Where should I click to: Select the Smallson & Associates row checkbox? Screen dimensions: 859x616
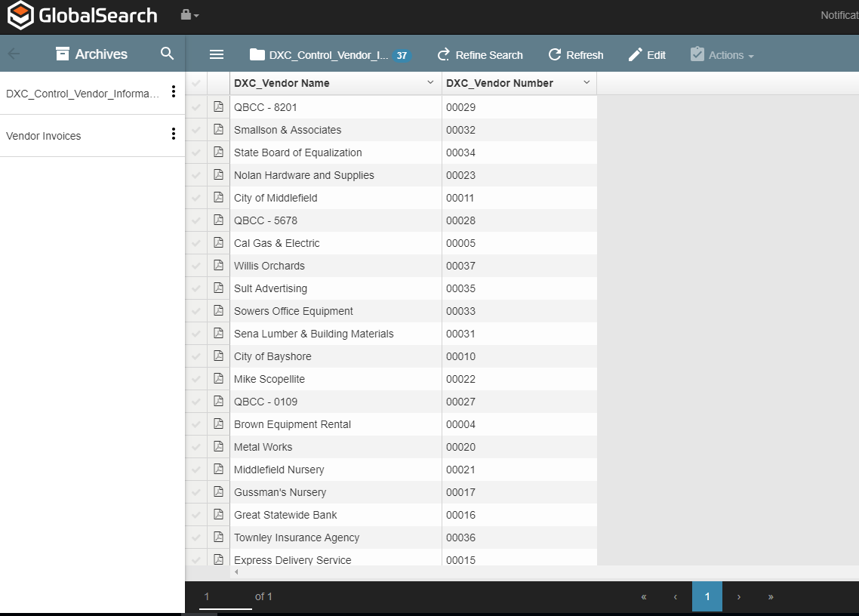coord(196,130)
